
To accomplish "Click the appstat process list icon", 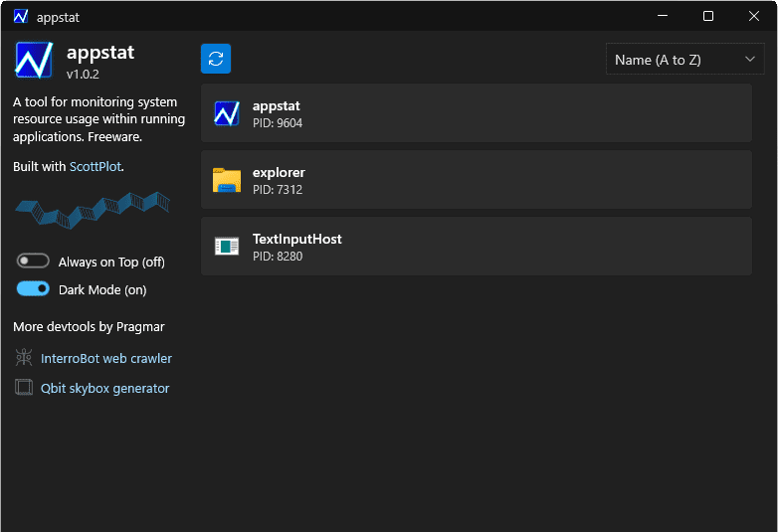I will (x=227, y=113).
